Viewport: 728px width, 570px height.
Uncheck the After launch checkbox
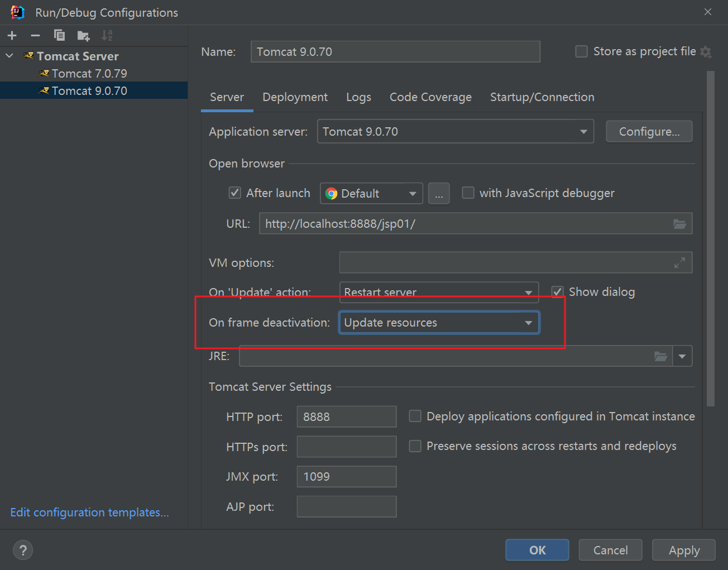(x=235, y=193)
